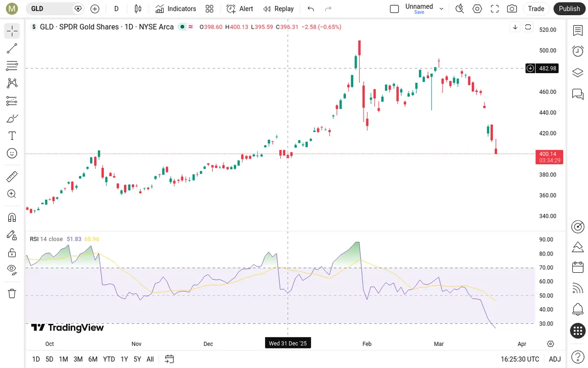Select the brush drawing tool
Viewport: 588px width, 368px height.
(12, 118)
